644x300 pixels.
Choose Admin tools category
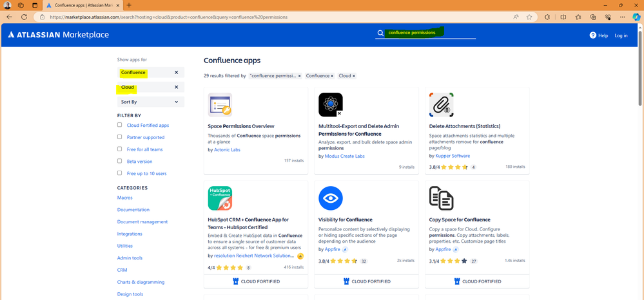130,258
